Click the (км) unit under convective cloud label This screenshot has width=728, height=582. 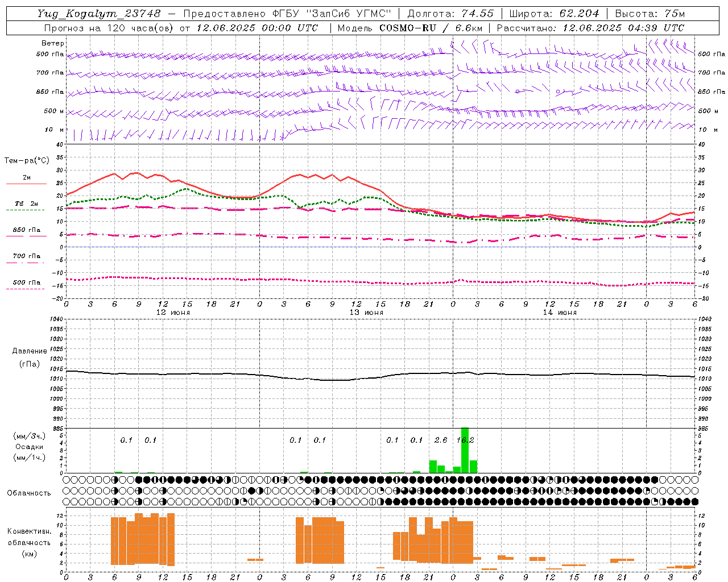pyautogui.click(x=30, y=554)
